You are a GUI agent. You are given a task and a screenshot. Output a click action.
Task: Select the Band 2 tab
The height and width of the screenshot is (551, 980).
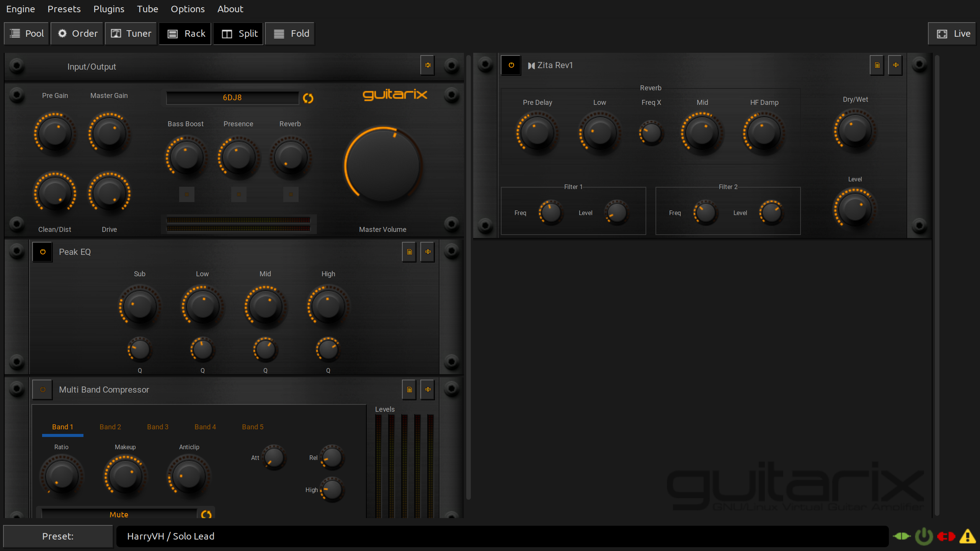coord(110,427)
